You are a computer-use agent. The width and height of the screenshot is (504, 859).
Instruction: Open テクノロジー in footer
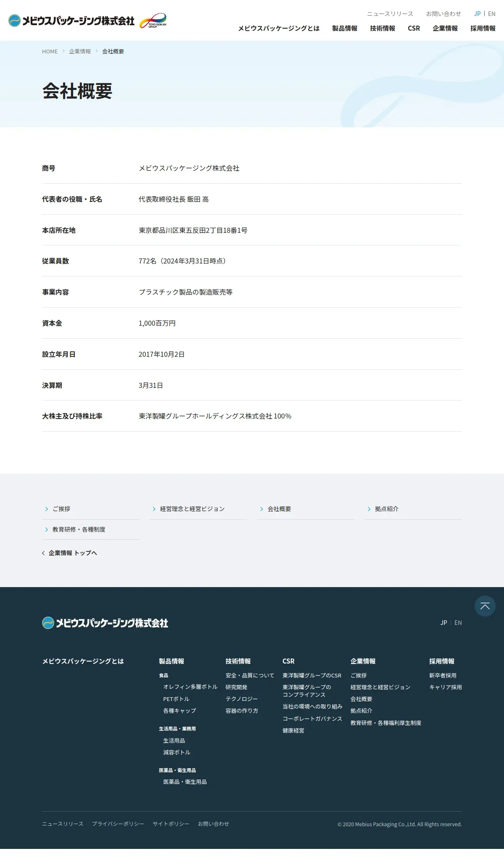click(242, 699)
